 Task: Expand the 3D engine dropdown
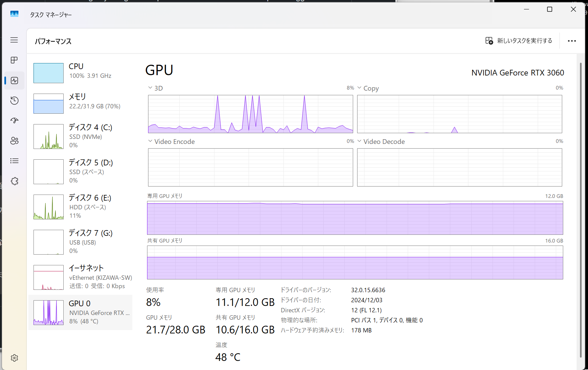tap(150, 88)
